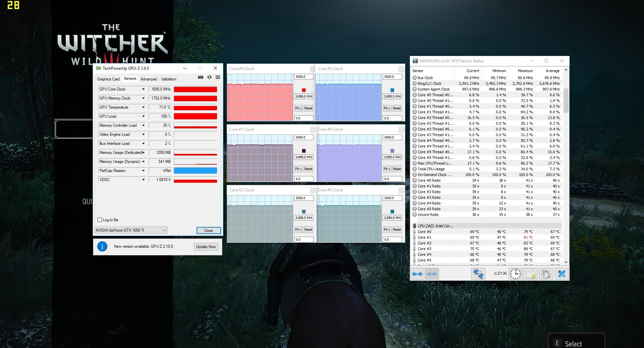Viewport: 644px width, 348px height.
Task: Click the 0.0 min field in Core #4 Clock
Action: 392,179
